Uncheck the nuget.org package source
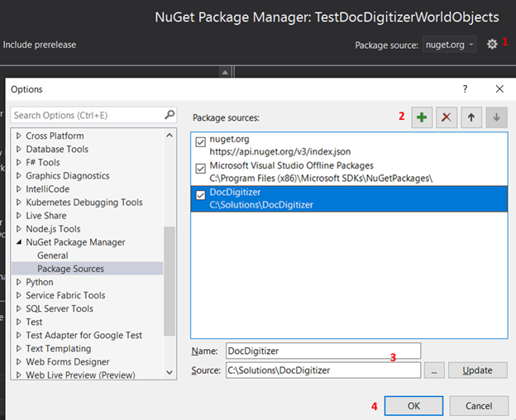The width and height of the screenshot is (516, 420). 202,141
